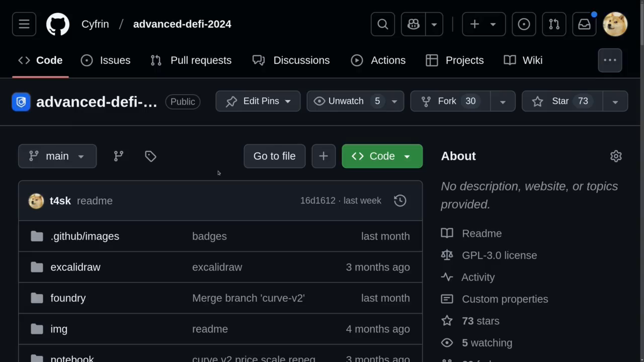
Task: Open the foundry folder
Action: coord(68,298)
